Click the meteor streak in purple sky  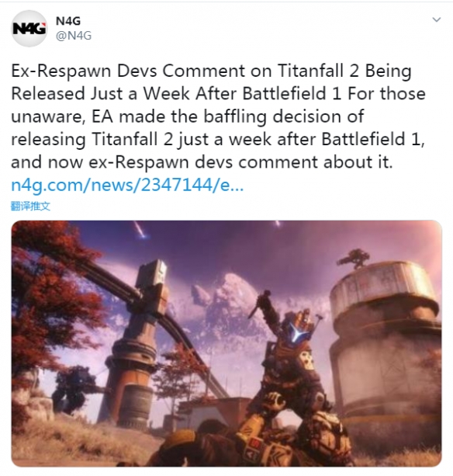pos(140,230)
